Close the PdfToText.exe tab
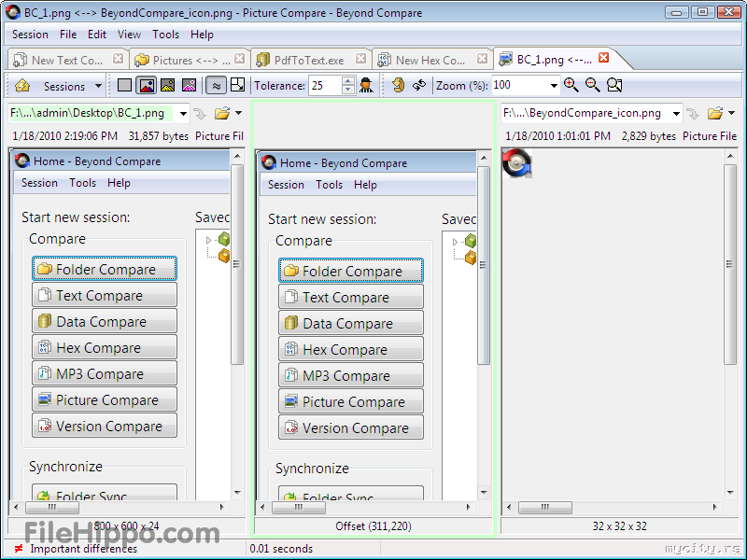This screenshot has width=747, height=560. coord(361,59)
